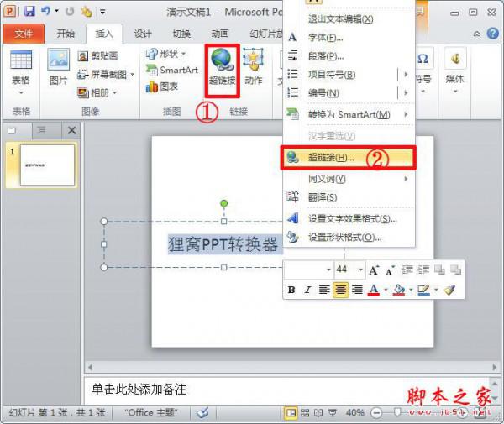Choose 翻译(S) translate in context menu
This screenshot has width=504, height=424.
tap(349, 197)
